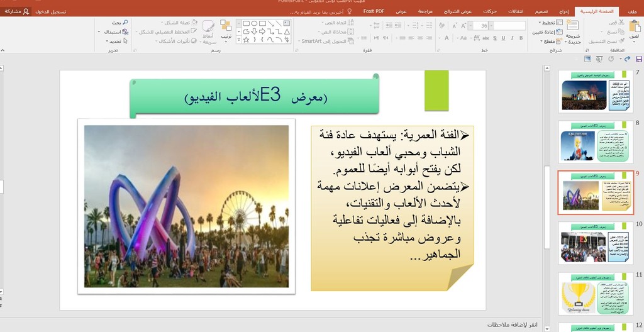The image size is (644, 332).
Task: Switch to the Animations (حركات) tab
Action: (x=489, y=11)
